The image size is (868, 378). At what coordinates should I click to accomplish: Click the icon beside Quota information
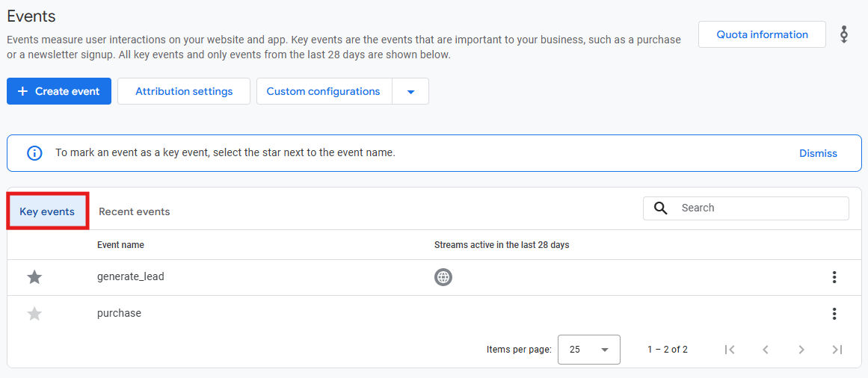843,34
